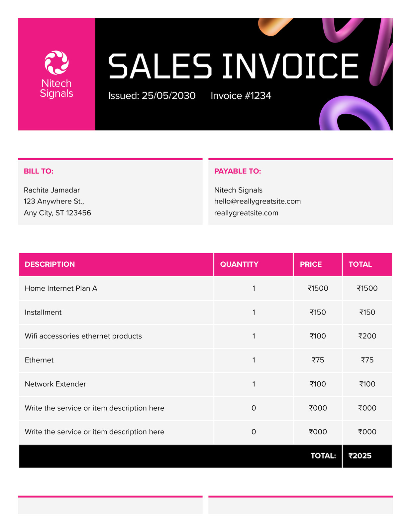The height and width of the screenshot is (532, 411).
Task: Click the Invoice #1234 label
Action: (241, 96)
